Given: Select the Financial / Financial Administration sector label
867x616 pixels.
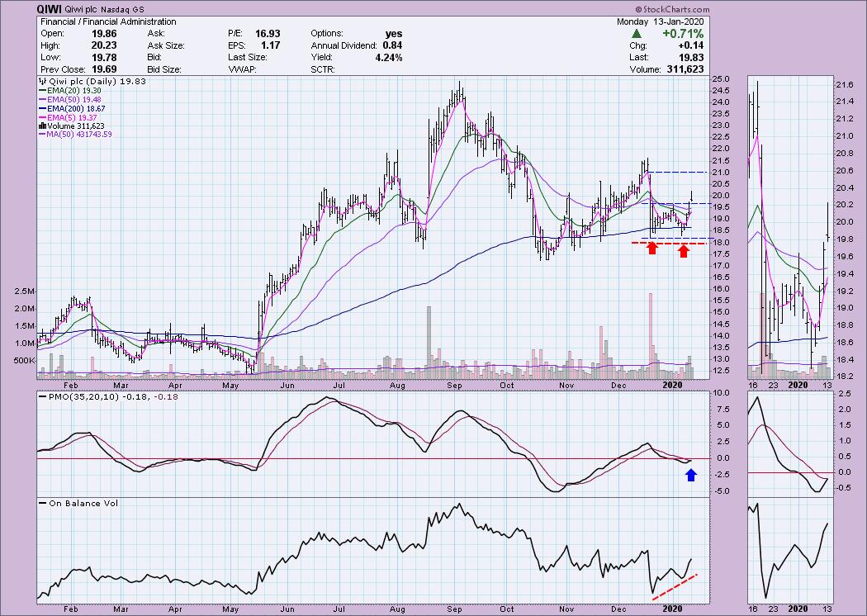Looking at the screenshot, I should (108, 21).
